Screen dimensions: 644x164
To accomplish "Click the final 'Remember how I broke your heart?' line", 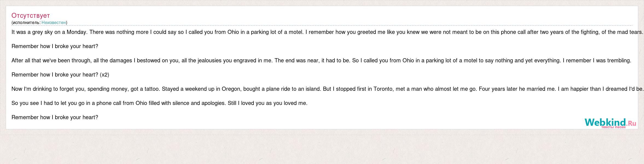I will coord(55,117).
